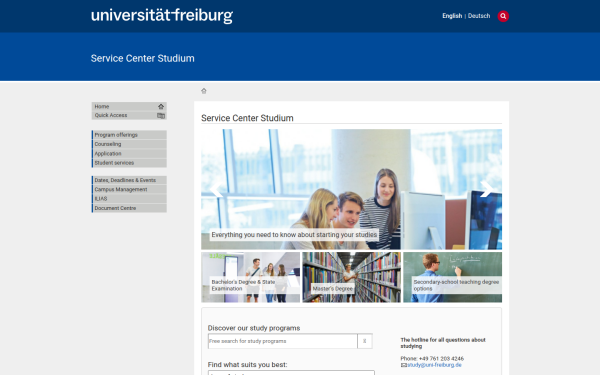Open the 'Find what suits you best' dropdown
This screenshot has height=375, width=600.
(x=291, y=373)
